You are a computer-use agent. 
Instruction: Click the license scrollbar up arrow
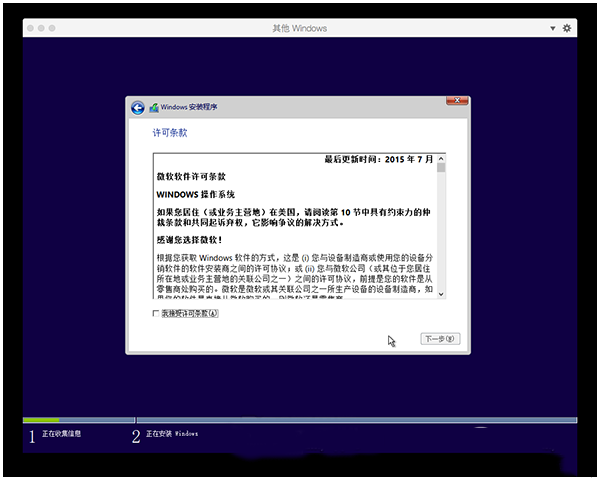click(x=442, y=160)
